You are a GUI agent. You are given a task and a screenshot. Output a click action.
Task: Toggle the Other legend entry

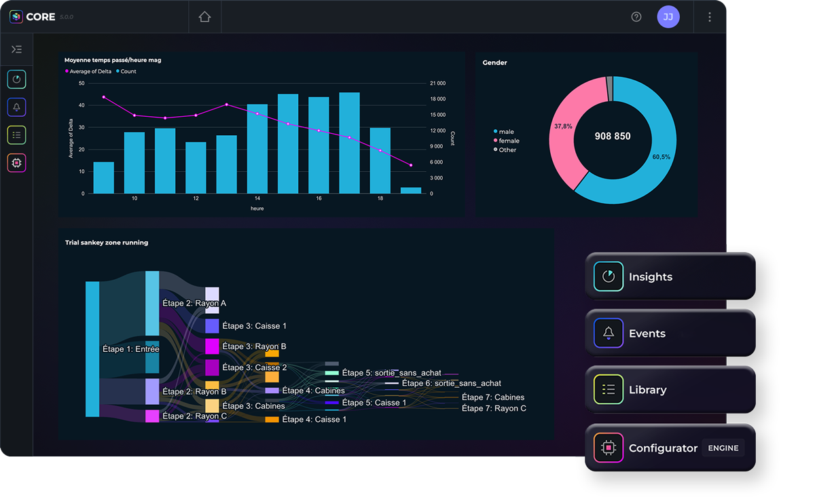coord(505,149)
